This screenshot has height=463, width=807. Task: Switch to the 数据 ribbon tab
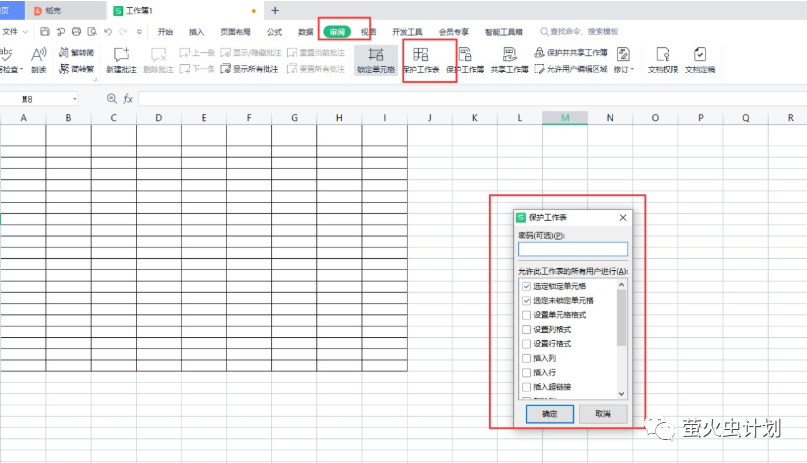point(306,32)
